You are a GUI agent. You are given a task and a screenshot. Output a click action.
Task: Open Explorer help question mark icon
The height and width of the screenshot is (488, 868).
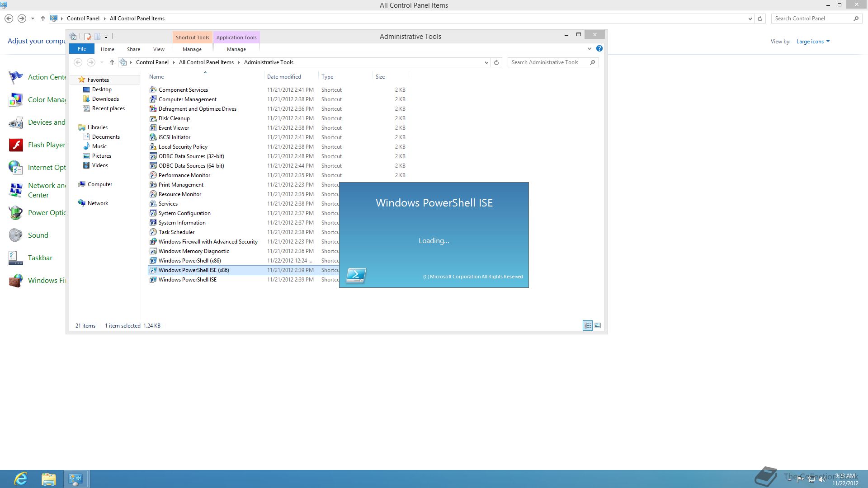[599, 49]
